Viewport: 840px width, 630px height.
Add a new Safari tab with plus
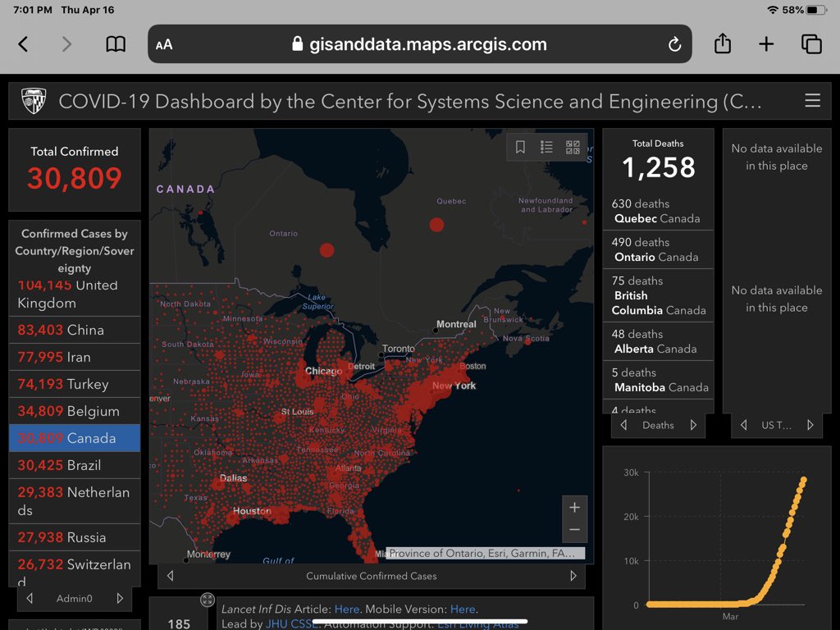pyautogui.click(x=766, y=44)
